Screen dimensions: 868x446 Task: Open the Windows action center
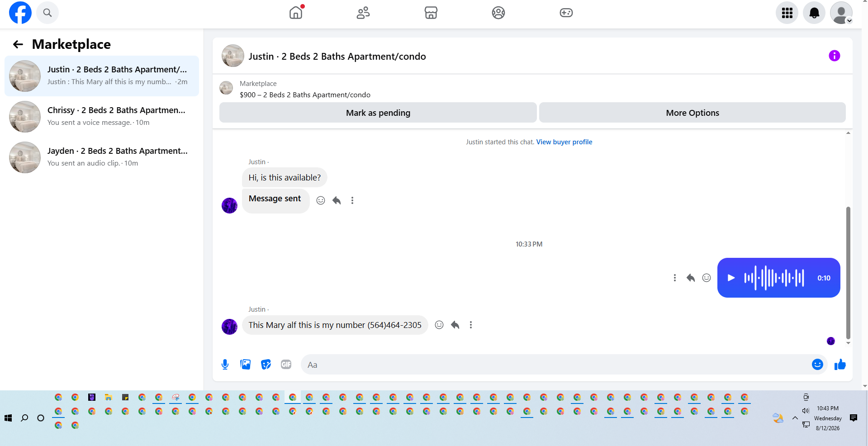pyautogui.click(x=854, y=418)
